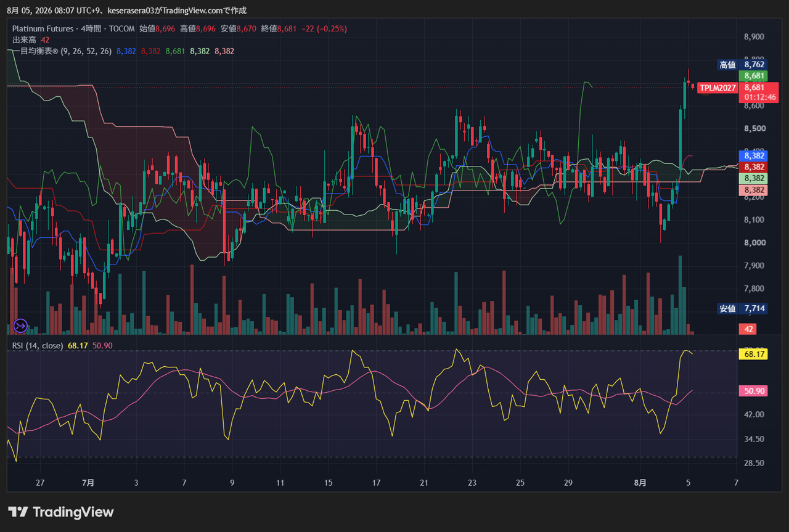Viewport: 789px width, 532px height.
Task: Click the red TPLM2027 symbol price label
Action: (718, 88)
